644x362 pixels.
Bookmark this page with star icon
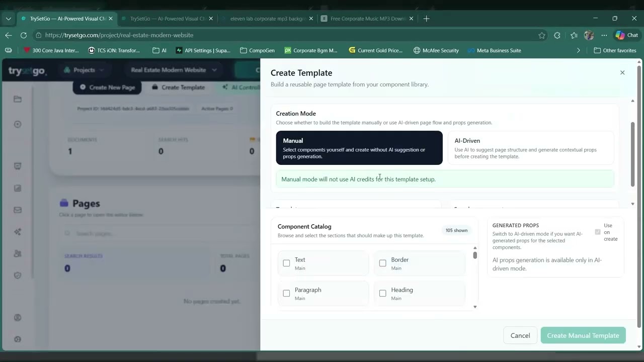click(542, 35)
